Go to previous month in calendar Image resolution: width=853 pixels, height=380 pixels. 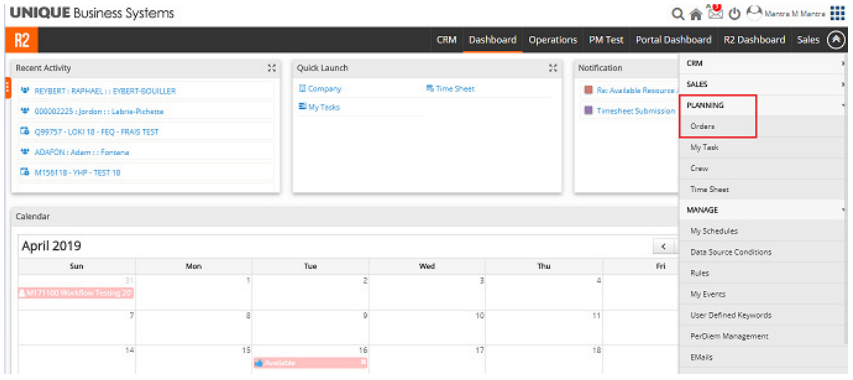(664, 246)
